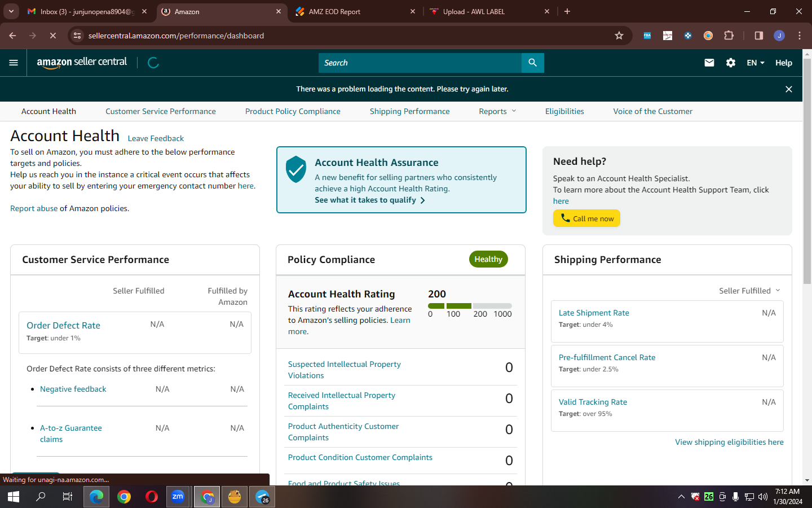
Task: Go back to the previous page
Action: 12,36
